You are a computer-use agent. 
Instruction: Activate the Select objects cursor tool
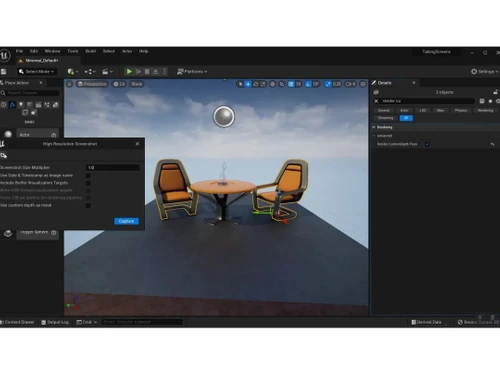[240, 84]
